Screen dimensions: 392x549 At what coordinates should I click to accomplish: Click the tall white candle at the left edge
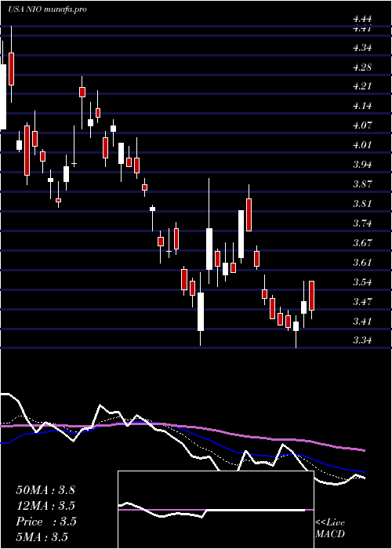click(x=3, y=97)
